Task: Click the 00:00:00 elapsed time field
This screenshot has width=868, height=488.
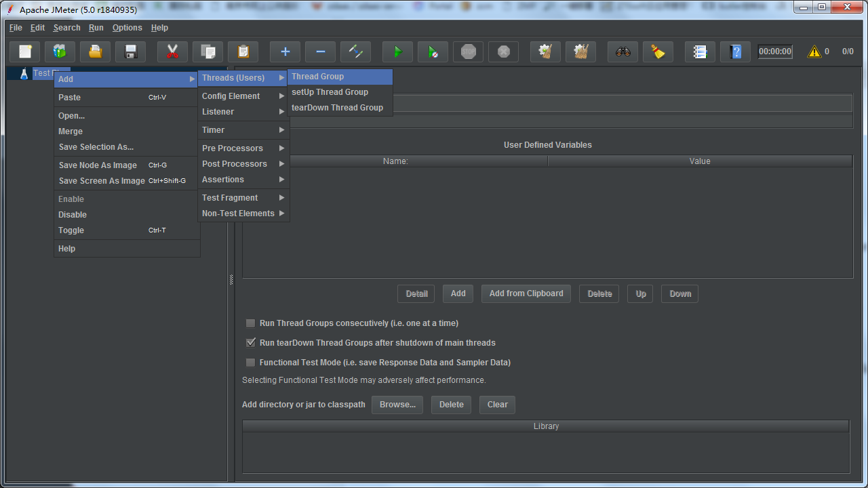Action: click(x=775, y=52)
